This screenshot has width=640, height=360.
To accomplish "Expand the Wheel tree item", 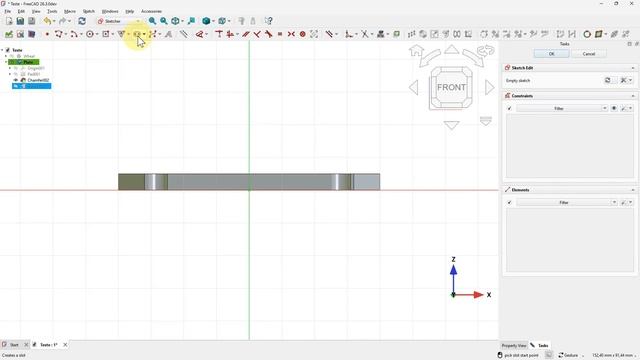I will pyautogui.click(x=6, y=56).
